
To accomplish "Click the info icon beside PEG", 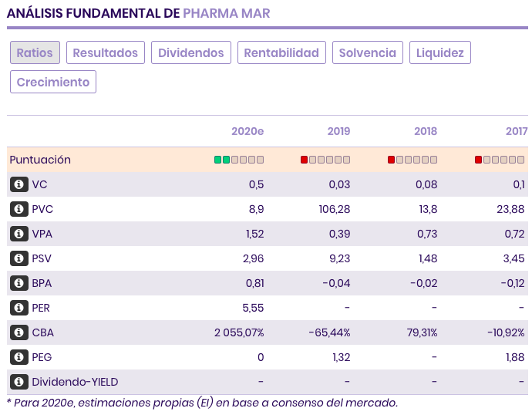I will pos(19,357).
